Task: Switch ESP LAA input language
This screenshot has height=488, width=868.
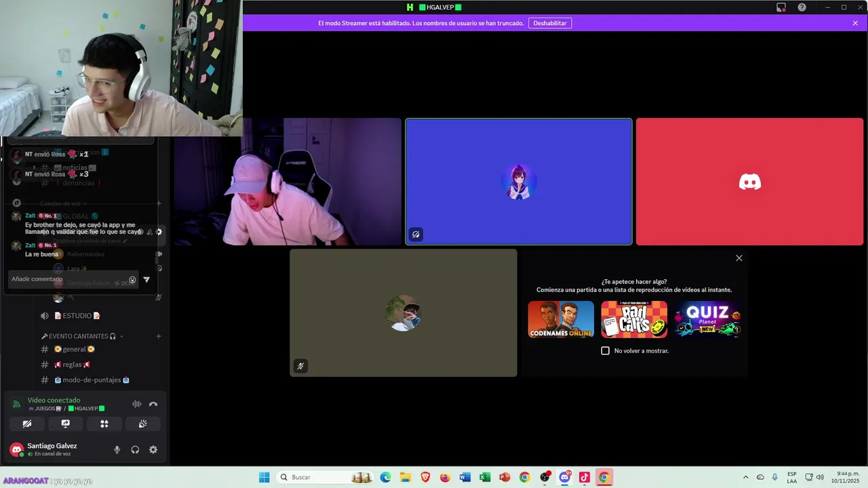Action: tap(792, 477)
